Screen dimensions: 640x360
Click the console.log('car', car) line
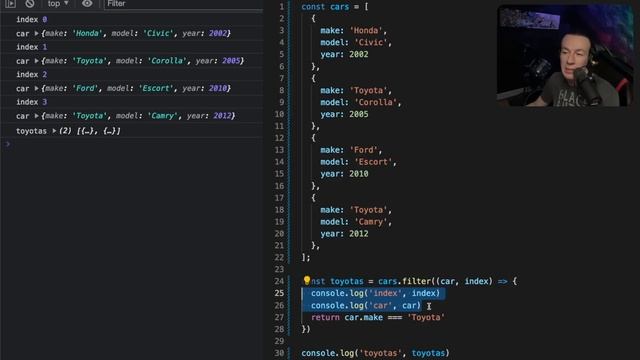[366, 305]
